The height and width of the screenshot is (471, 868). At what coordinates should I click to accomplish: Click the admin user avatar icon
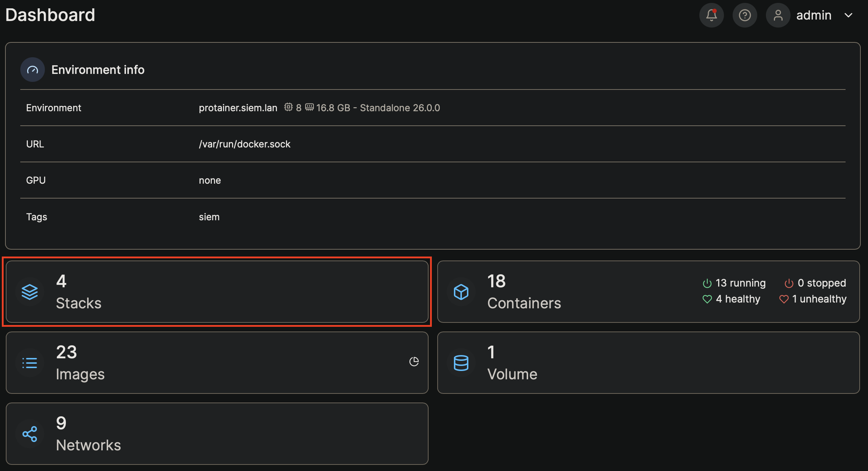click(778, 15)
